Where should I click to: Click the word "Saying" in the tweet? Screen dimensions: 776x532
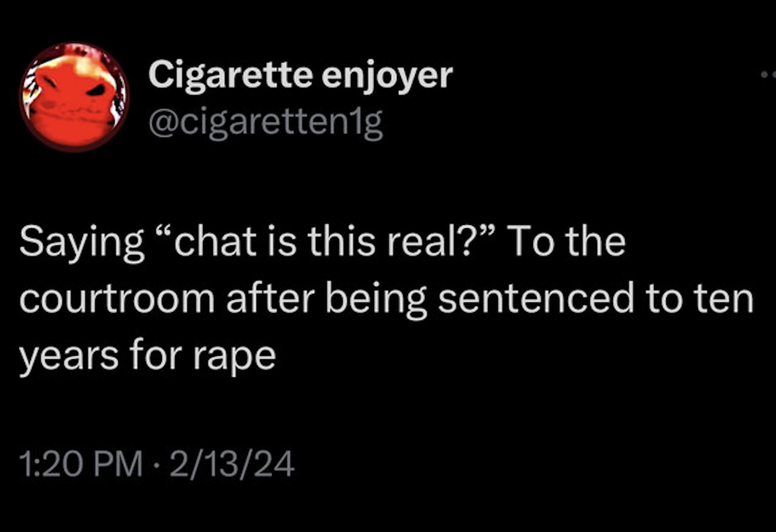coord(81,242)
